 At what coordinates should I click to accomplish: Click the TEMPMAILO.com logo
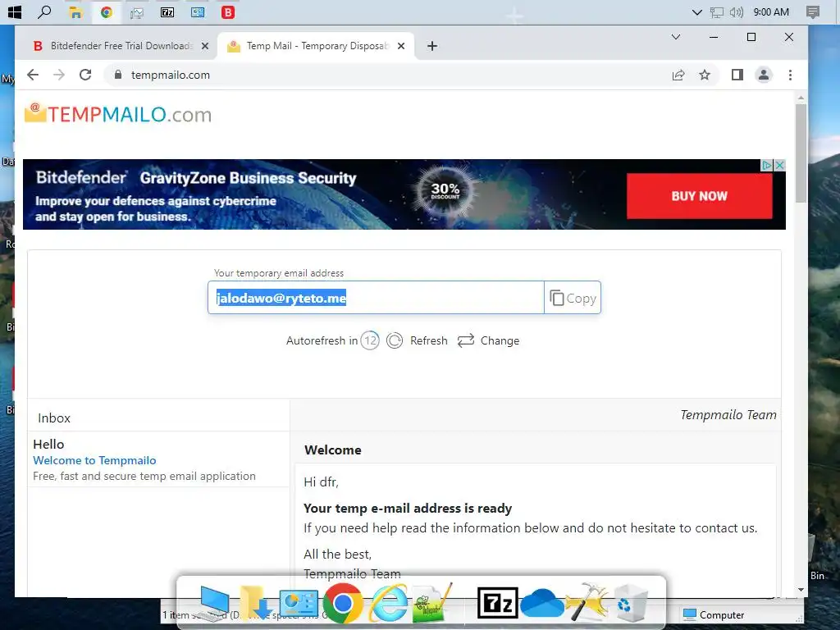(118, 113)
